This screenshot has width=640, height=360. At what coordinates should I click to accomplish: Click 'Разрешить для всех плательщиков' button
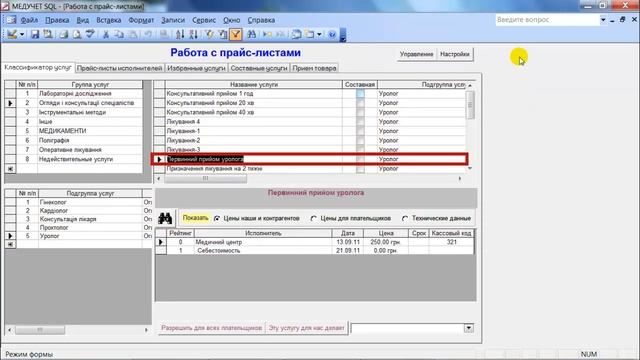point(211,328)
